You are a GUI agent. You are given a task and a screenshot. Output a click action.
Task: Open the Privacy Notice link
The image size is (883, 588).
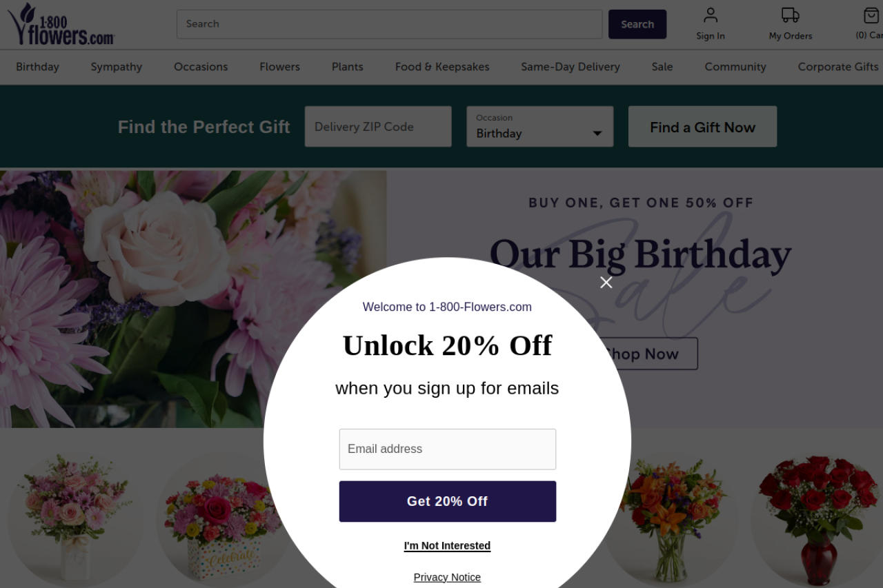pos(447,577)
